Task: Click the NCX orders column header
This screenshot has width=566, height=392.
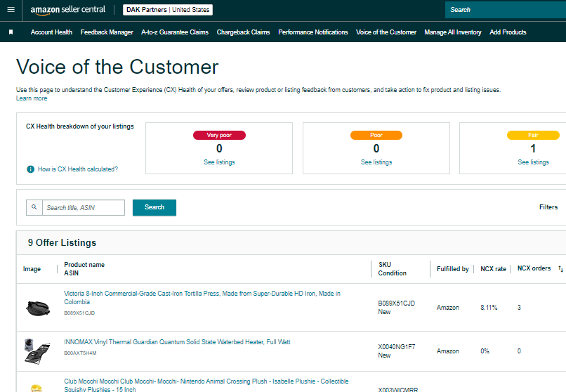Action: pos(534,268)
